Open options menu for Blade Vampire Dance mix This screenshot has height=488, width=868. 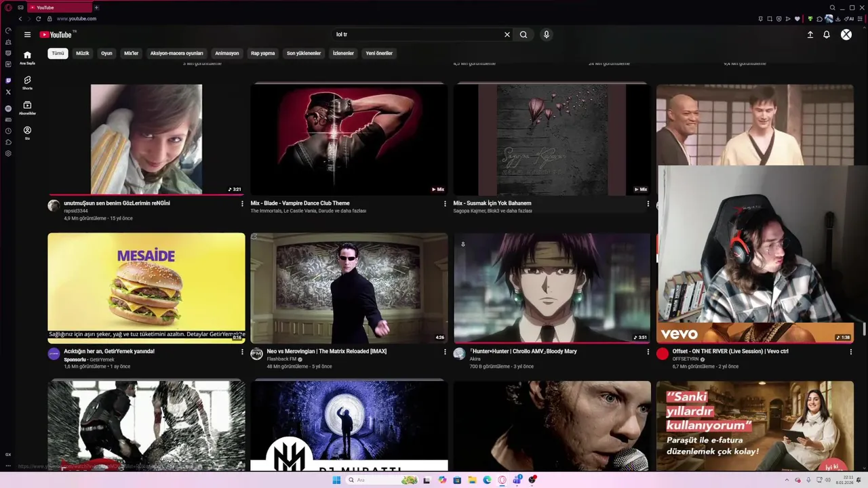tap(445, 203)
